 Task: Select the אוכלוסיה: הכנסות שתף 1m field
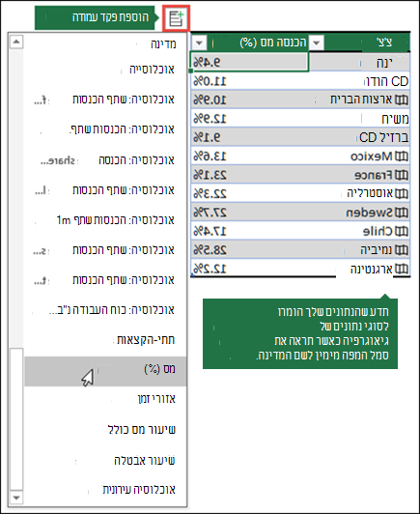click(105, 220)
